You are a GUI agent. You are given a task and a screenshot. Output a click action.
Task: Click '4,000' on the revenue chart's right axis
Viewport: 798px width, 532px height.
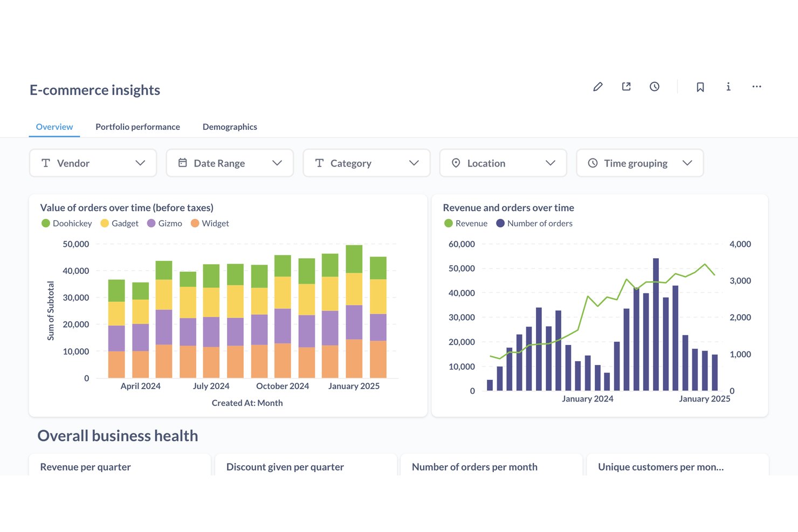[x=740, y=244]
